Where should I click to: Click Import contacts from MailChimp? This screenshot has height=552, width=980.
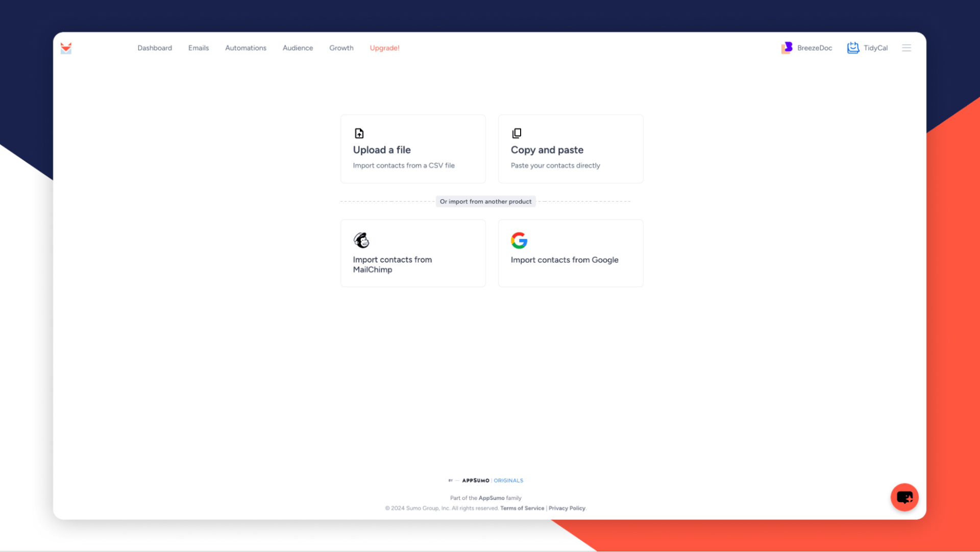pyautogui.click(x=413, y=253)
